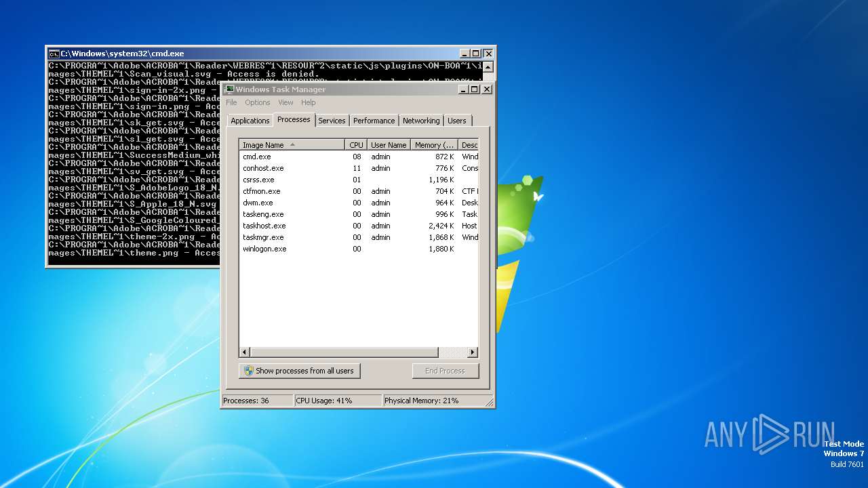Click the admin user name for dwm.exe
The width and height of the screenshot is (868, 488).
pyautogui.click(x=380, y=203)
